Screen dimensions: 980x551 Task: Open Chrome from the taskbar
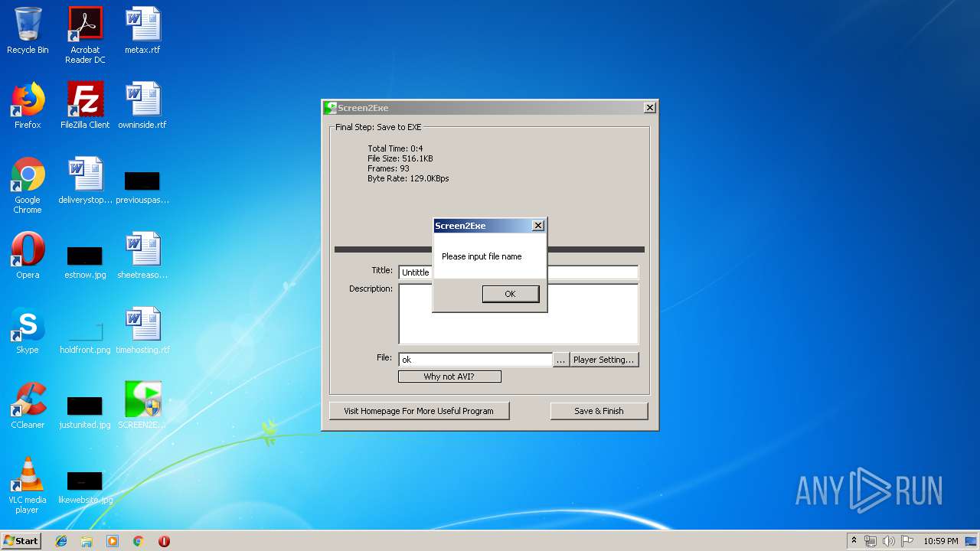(139, 541)
